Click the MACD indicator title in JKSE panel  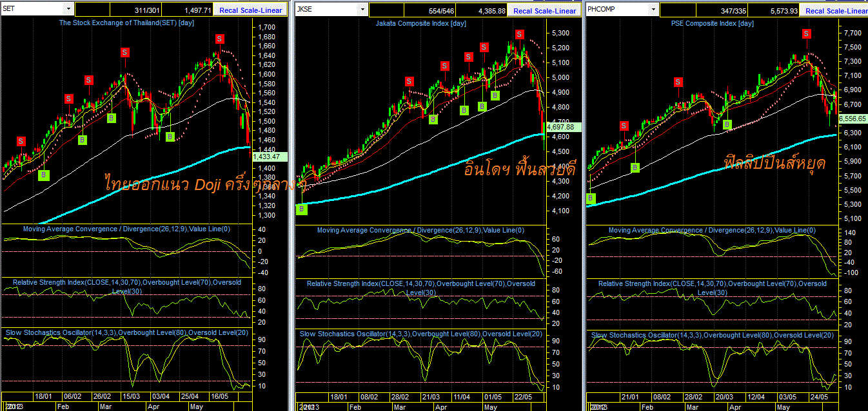pos(421,230)
